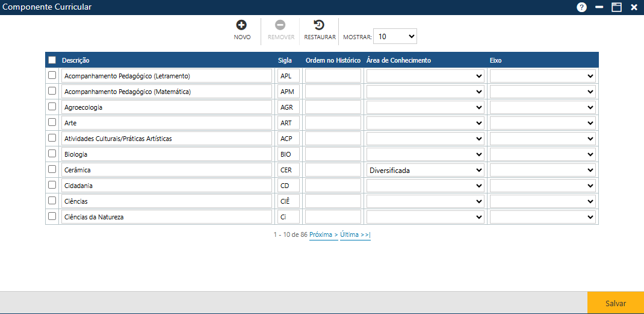This screenshot has width=644, height=314.
Task: Check the Biologia row checkbox
Action: click(x=52, y=154)
